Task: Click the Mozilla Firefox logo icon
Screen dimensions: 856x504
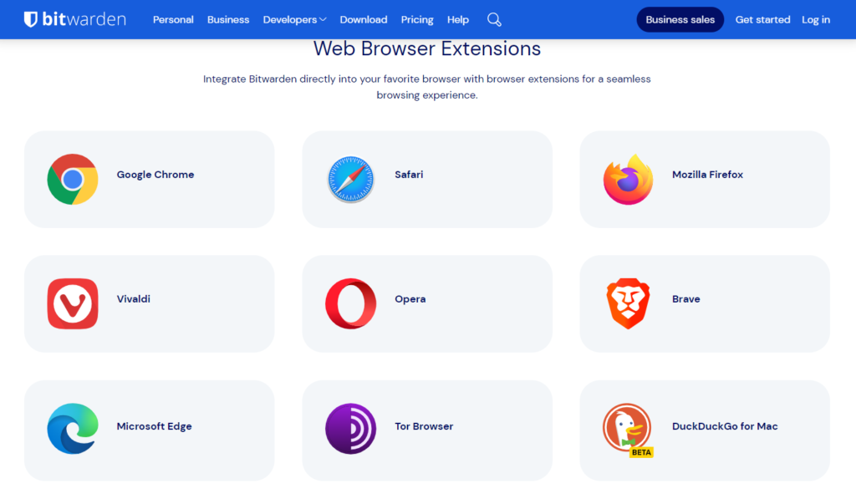Action: [628, 179]
